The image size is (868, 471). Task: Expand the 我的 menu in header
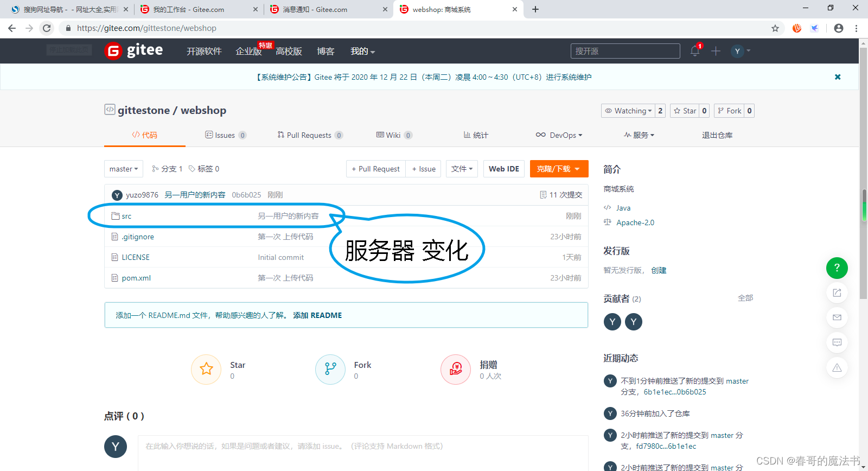click(x=362, y=51)
